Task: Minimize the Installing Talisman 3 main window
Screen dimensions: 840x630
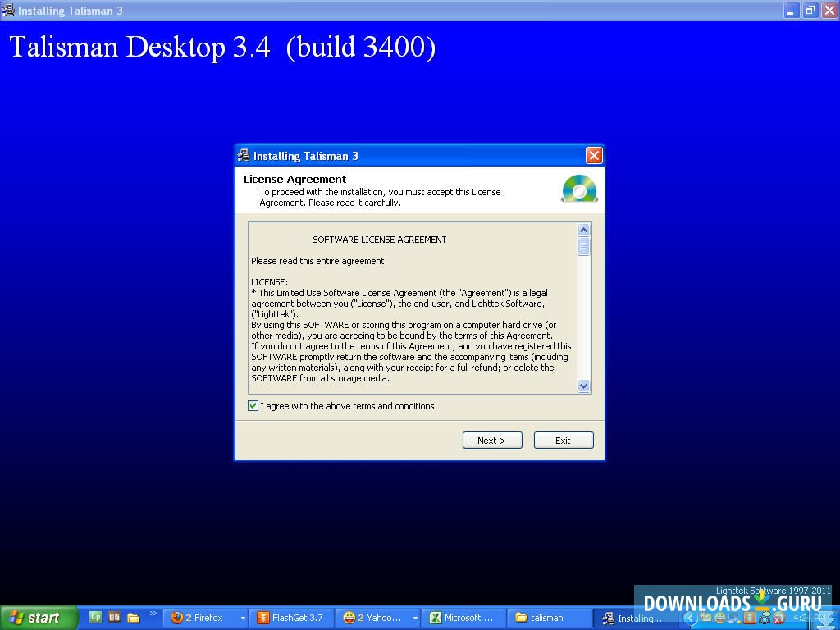Action: click(x=792, y=10)
